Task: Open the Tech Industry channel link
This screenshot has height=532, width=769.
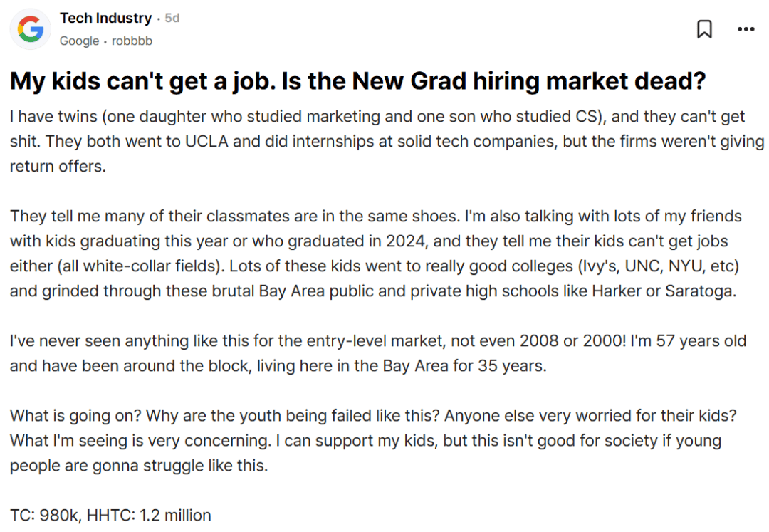Action: [106, 18]
